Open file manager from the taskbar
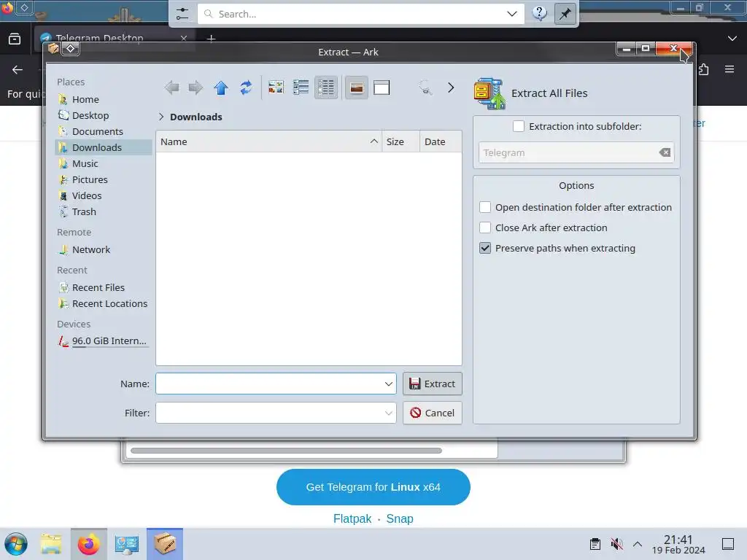The height and width of the screenshot is (560, 747). click(51, 544)
